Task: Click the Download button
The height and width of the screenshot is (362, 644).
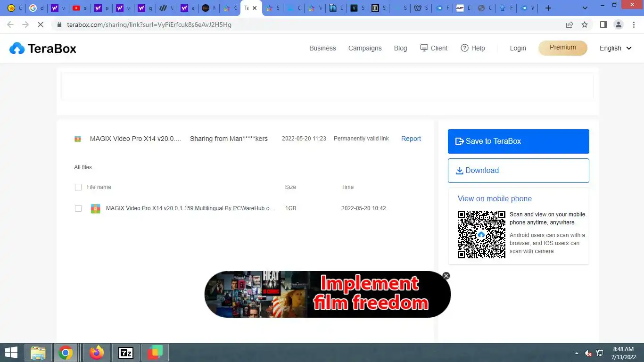Action: pos(519,171)
